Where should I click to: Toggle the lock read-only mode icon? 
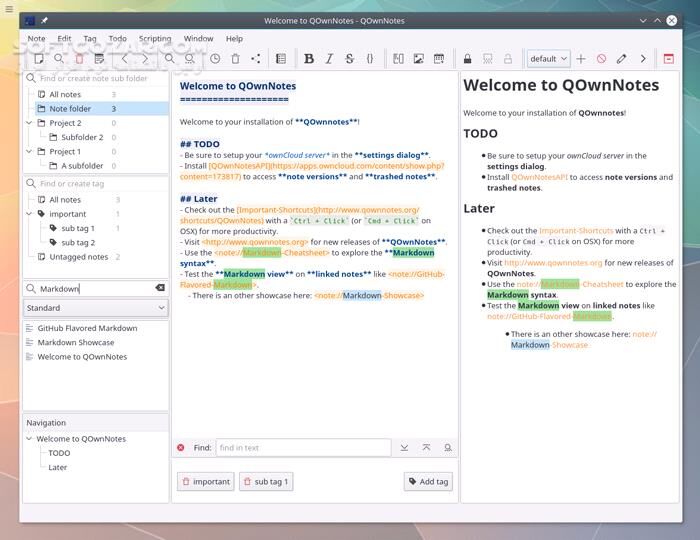(467, 58)
